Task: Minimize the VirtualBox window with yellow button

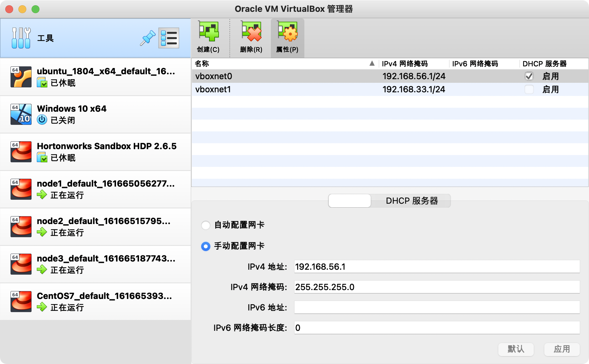Action: (22, 9)
